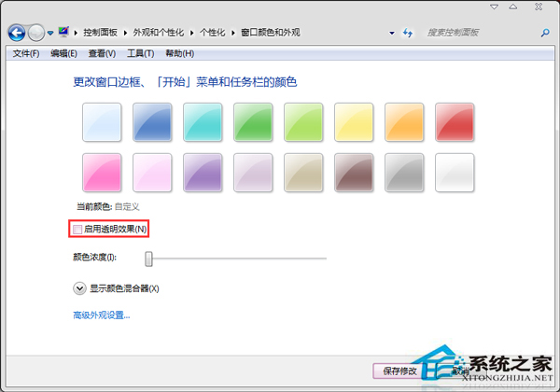This screenshot has height=392, width=560.
Task: Close the window with the X
Action: tap(539, 7)
